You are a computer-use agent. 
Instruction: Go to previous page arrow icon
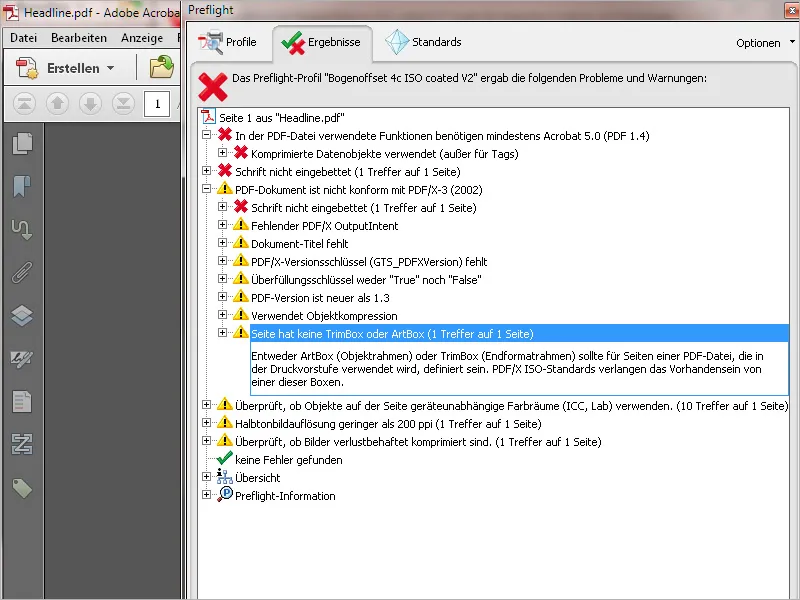coord(57,104)
